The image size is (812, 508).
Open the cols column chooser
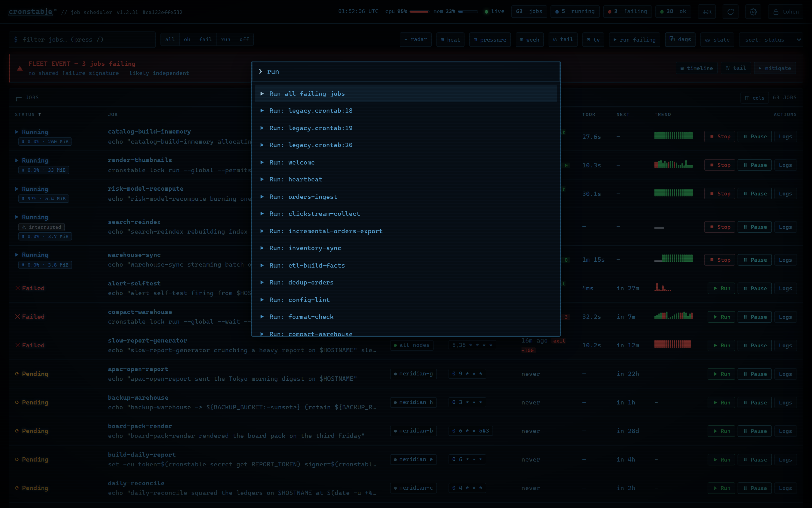(755, 98)
